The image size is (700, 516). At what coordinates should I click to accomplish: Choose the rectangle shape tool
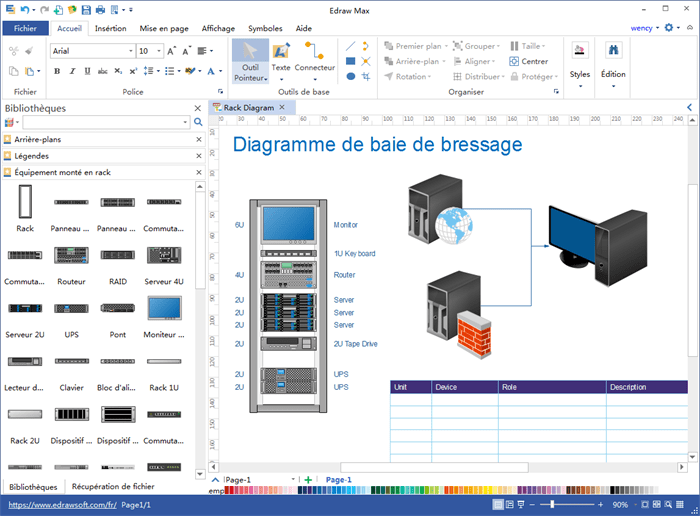350,61
